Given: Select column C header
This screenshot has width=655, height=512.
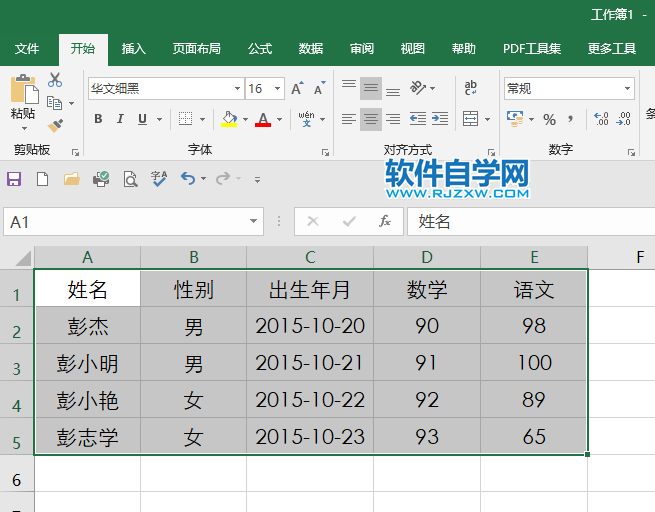Looking at the screenshot, I should click(310, 257).
